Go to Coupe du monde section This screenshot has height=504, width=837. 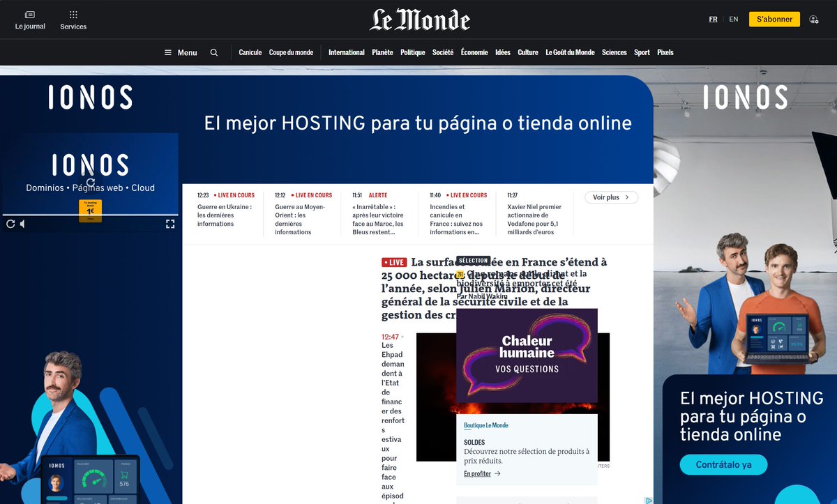(x=291, y=52)
